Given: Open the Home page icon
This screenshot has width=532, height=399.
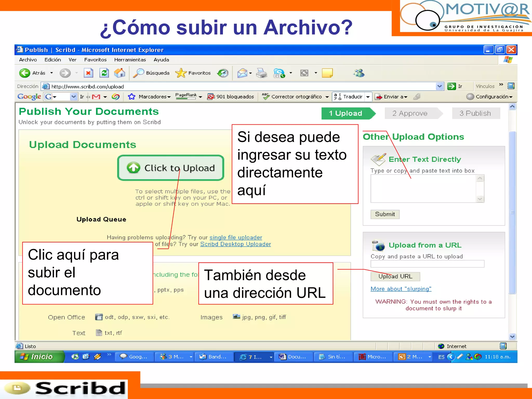Looking at the screenshot, I should click(120, 73).
